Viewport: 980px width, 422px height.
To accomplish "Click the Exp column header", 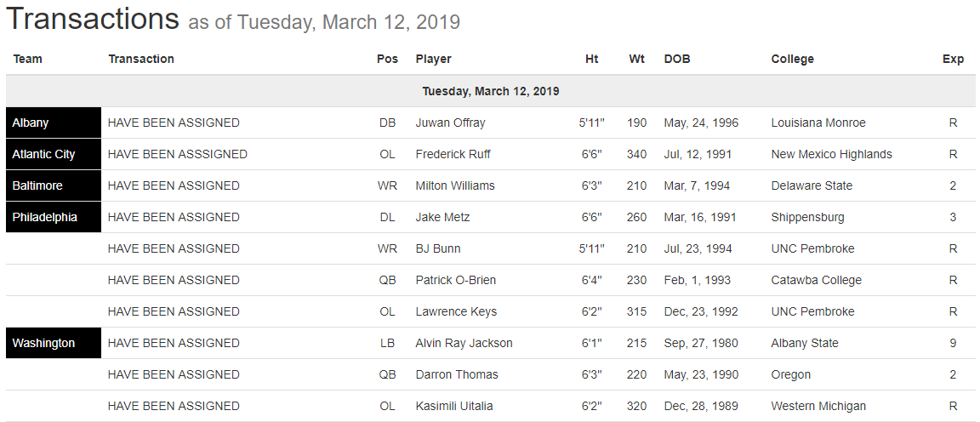I will pyautogui.click(x=953, y=59).
